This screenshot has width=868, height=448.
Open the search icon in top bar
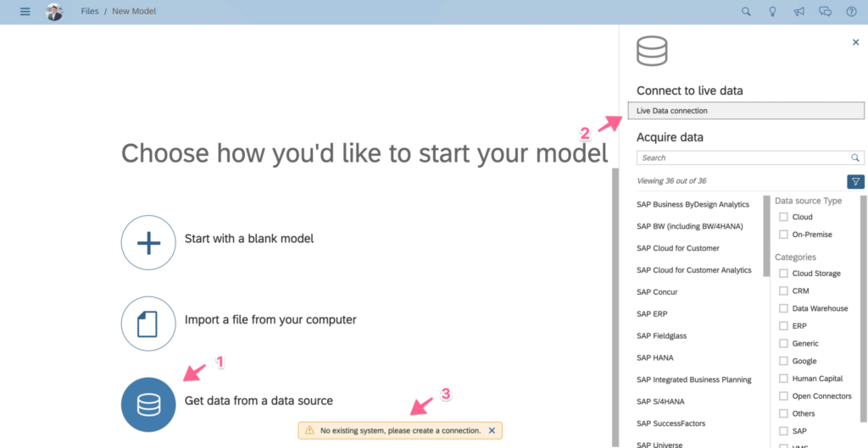coord(746,12)
